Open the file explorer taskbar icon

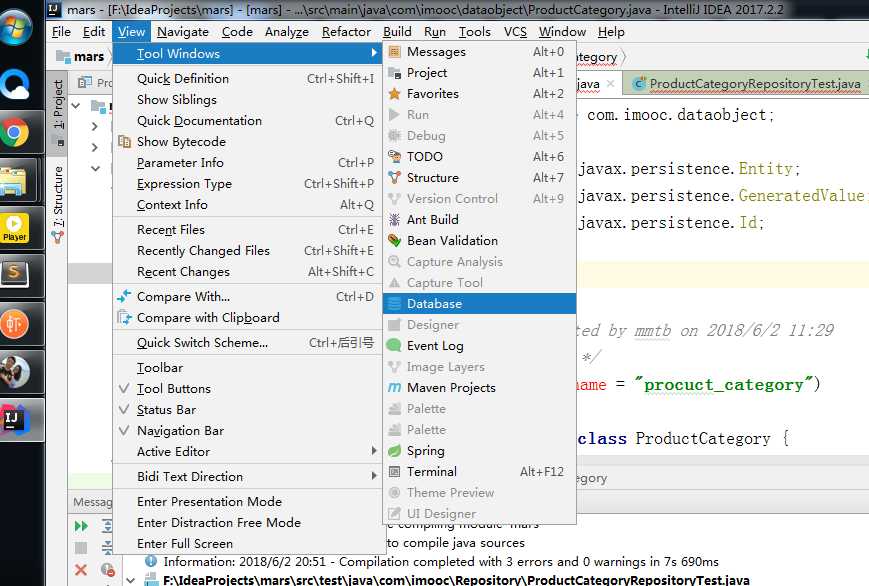pos(14,181)
